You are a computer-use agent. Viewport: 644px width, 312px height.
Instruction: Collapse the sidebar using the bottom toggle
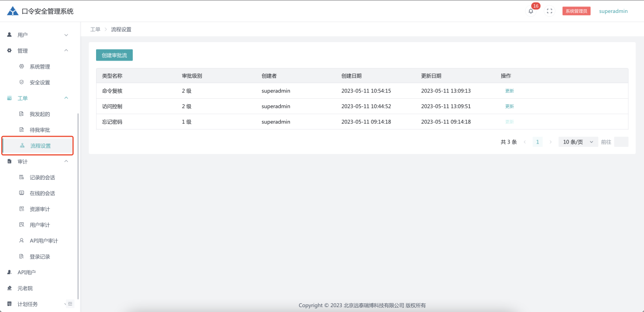70,304
